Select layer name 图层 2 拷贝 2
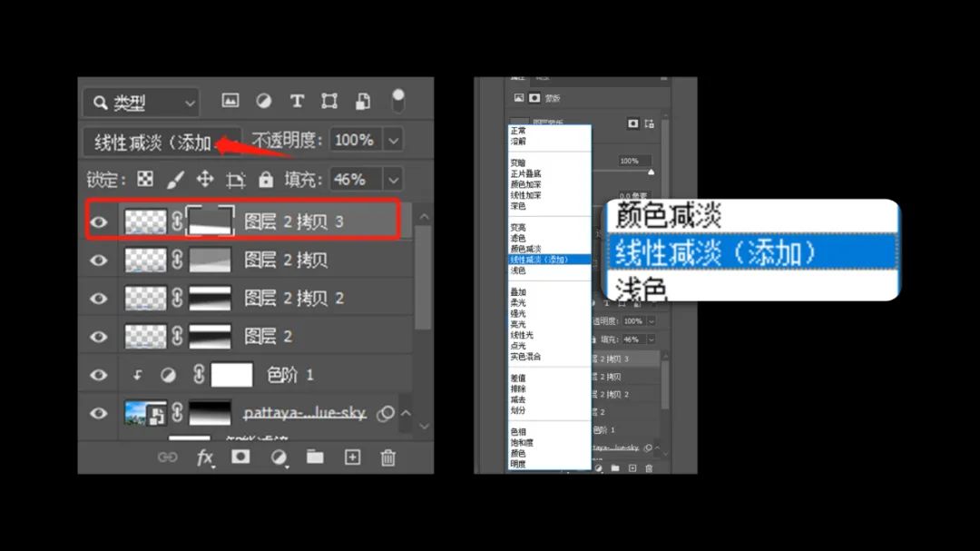 (x=294, y=299)
